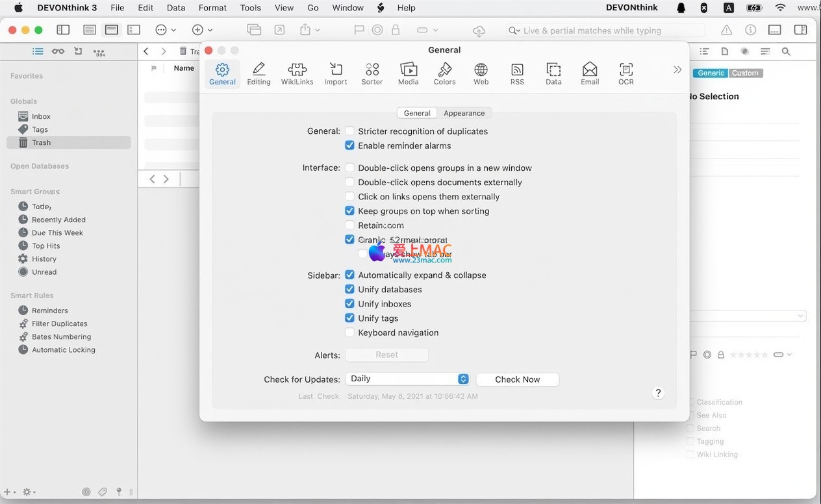Open the Colors preferences pane
Screen dimensions: 821x504
click(x=444, y=73)
